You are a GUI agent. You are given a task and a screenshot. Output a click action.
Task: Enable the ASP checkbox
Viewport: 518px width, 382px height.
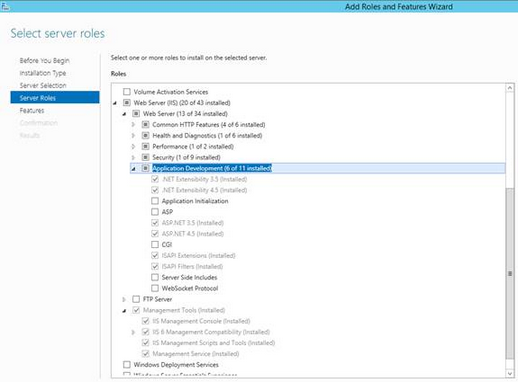[155, 212]
